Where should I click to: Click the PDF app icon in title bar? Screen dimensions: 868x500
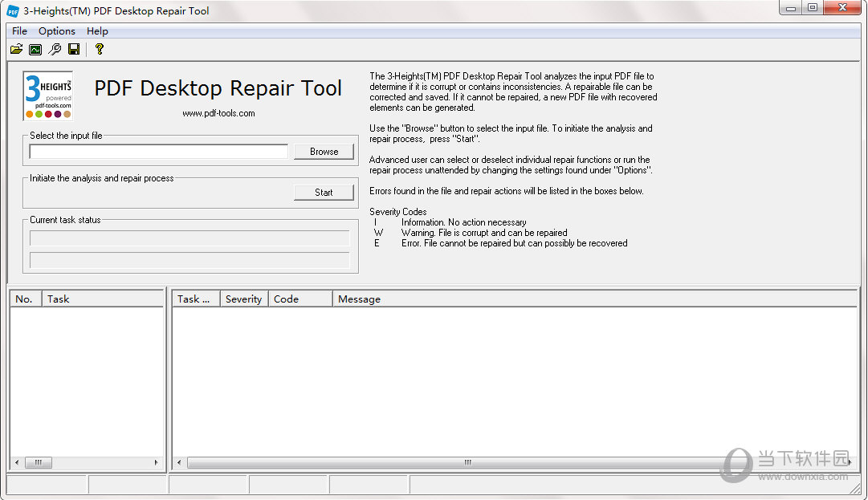pyautogui.click(x=12, y=11)
